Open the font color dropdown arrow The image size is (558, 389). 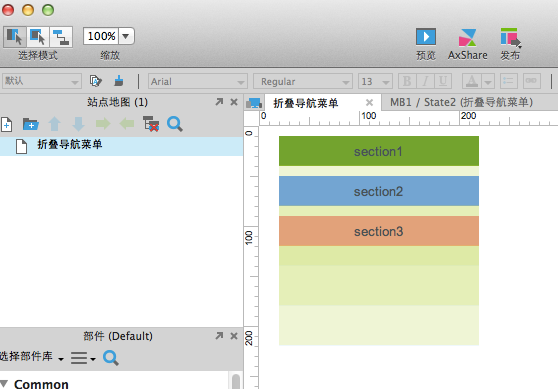click(488, 82)
